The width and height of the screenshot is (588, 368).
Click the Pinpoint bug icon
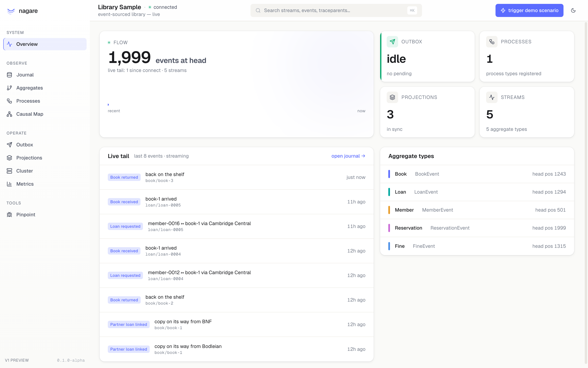tap(9, 215)
